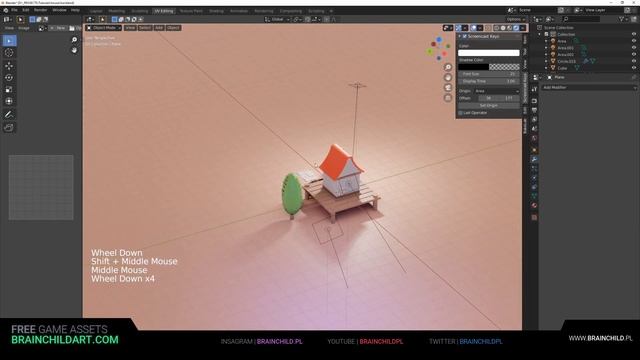
Task: Open the Render properties tab icon
Action: pos(534,101)
